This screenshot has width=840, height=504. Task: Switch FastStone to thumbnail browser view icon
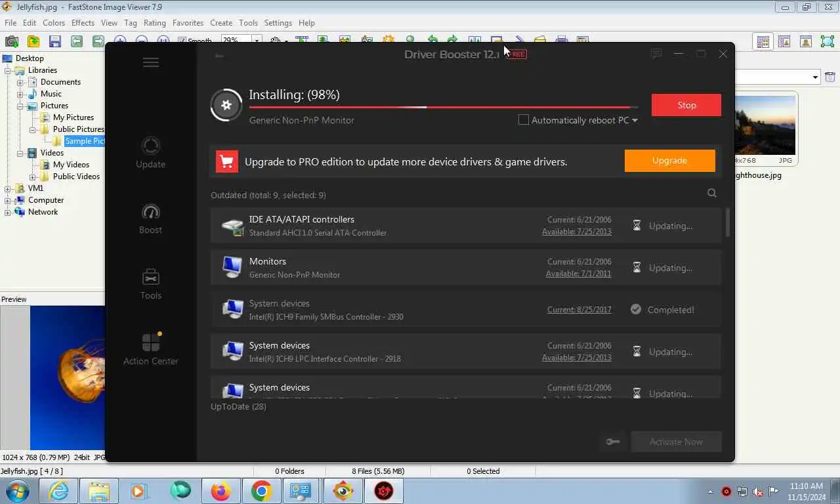[763, 41]
